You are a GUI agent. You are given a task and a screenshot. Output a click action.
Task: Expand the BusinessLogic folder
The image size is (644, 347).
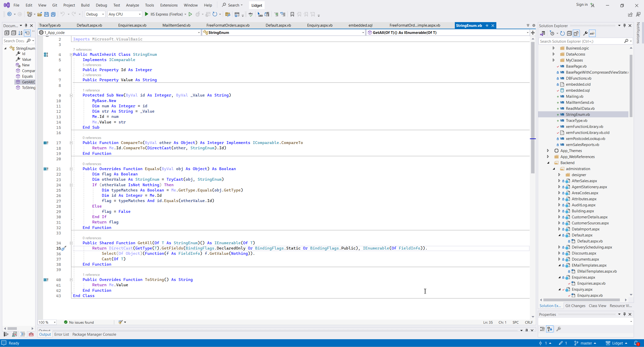tap(553, 48)
